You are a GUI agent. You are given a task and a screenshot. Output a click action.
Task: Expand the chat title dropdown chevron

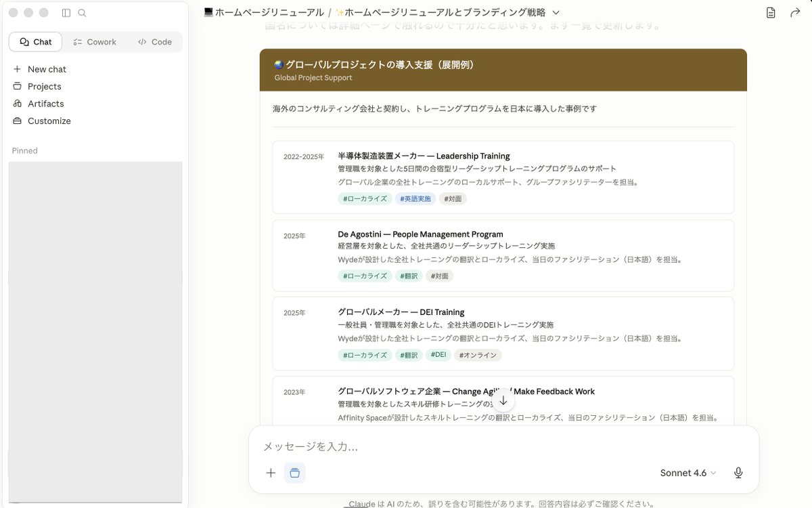556,12
